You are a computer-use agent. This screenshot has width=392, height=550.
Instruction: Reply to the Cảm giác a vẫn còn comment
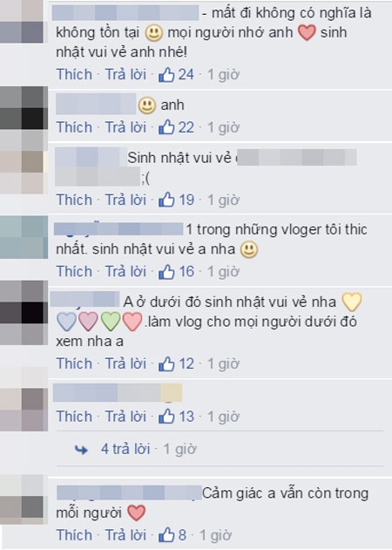tap(125, 535)
